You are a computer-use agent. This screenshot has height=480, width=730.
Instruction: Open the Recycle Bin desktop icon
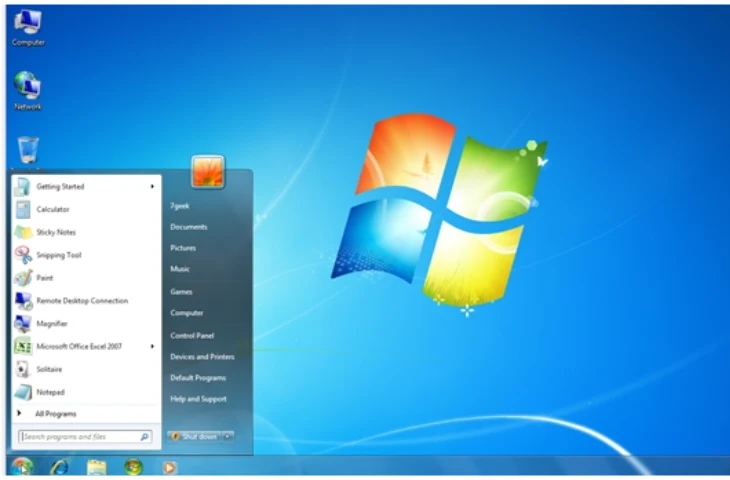pos(28,150)
